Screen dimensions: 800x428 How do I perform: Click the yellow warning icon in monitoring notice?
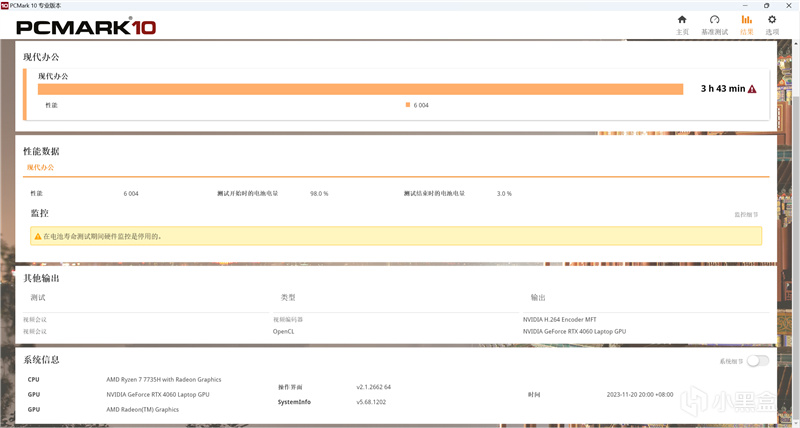38,236
